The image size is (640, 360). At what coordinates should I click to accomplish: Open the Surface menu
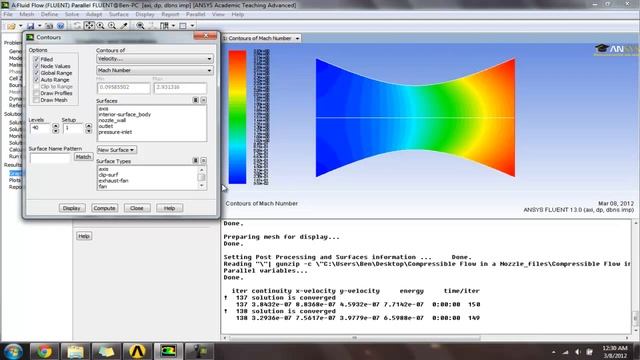[119, 14]
